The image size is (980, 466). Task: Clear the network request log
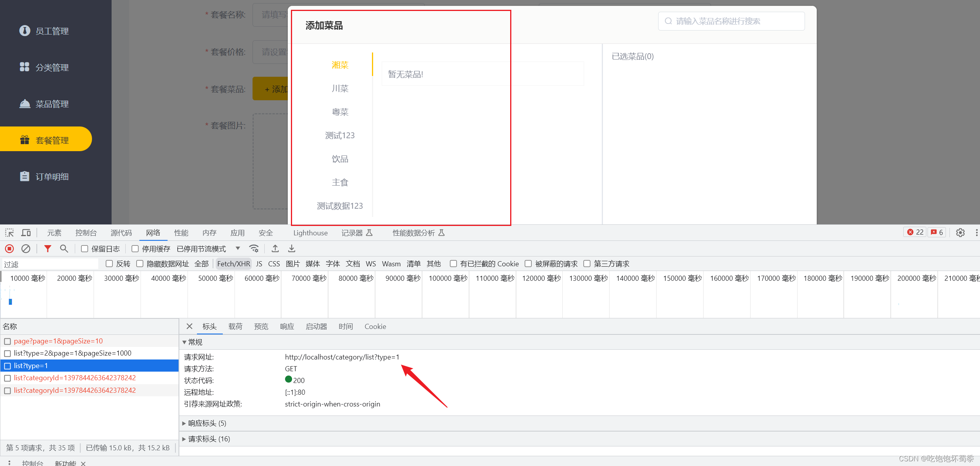[25, 248]
